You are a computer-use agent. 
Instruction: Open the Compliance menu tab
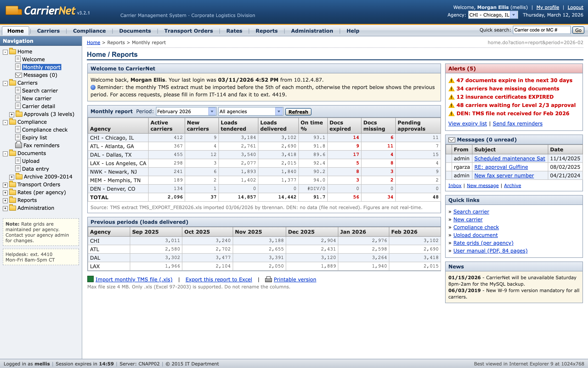[x=89, y=31]
